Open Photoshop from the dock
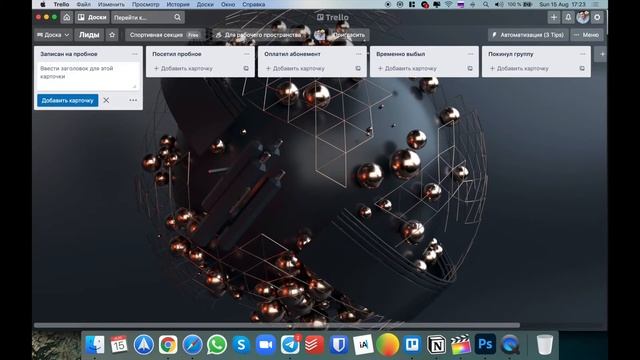 [x=485, y=344]
